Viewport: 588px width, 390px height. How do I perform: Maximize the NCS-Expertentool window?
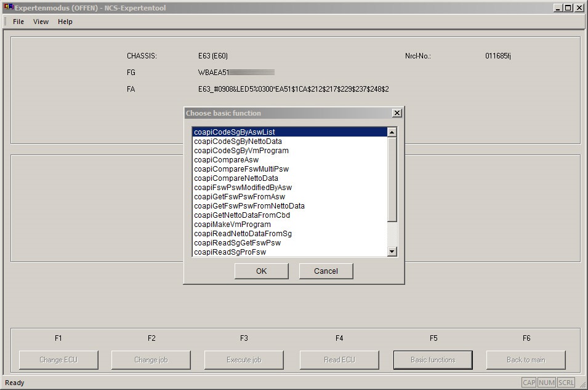tap(568, 8)
